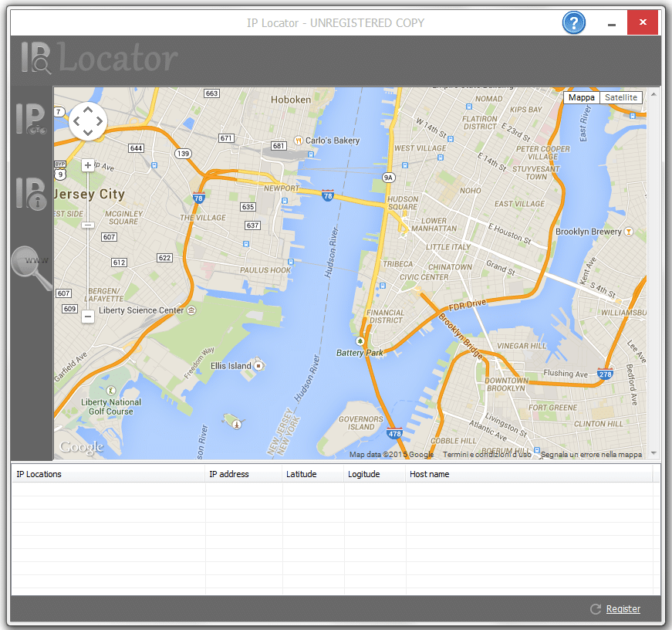Select the IP info icon in sidebar
The image size is (672, 630).
point(31,194)
